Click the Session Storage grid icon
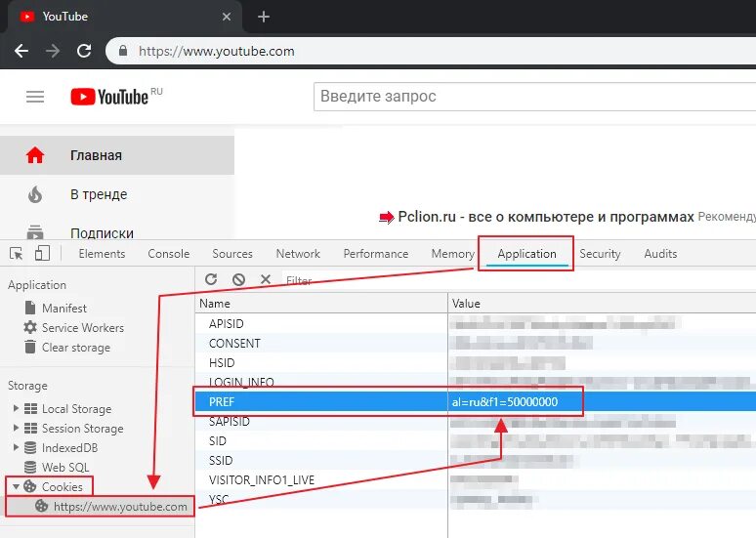 (31, 428)
